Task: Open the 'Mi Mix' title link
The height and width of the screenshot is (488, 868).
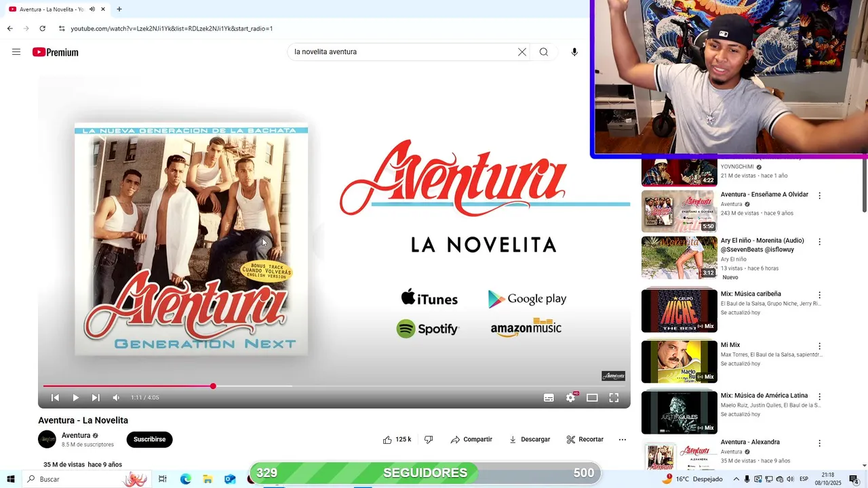Action: (730, 345)
